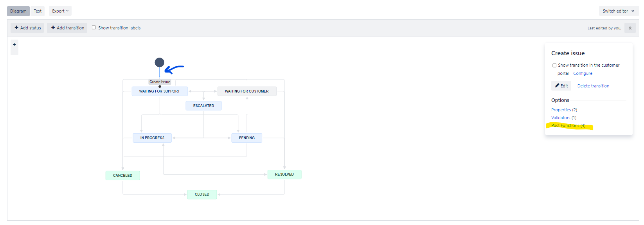The height and width of the screenshot is (225, 644).
Task: Enable Show transition labels checkbox
Action: click(94, 27)
